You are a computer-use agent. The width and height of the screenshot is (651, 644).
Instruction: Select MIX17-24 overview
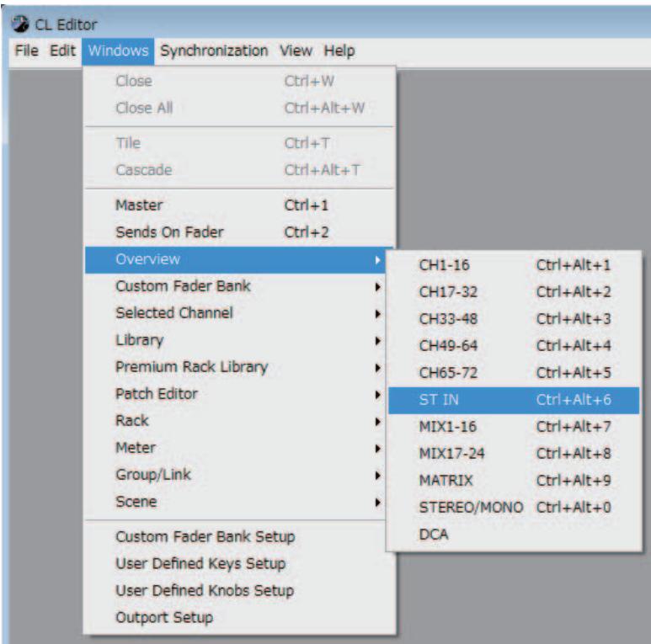coord(514,454)
